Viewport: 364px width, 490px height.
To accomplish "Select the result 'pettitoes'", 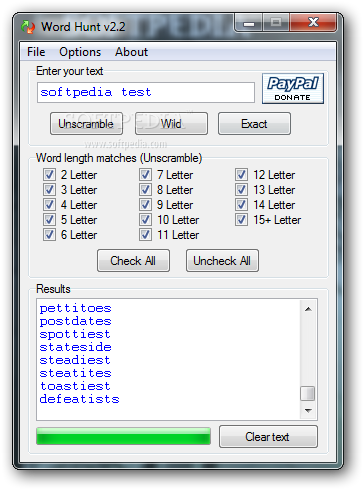I will [75, 309].
